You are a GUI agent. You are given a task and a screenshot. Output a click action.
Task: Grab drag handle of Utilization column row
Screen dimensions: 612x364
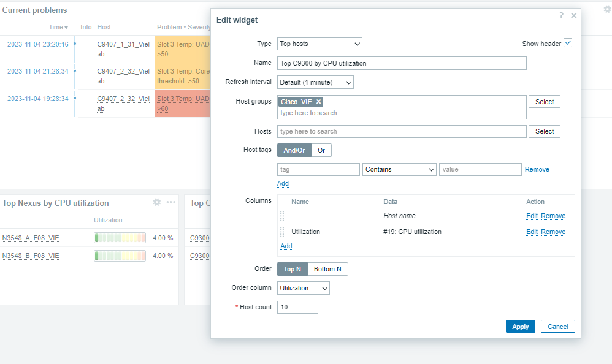click(282, 232)
